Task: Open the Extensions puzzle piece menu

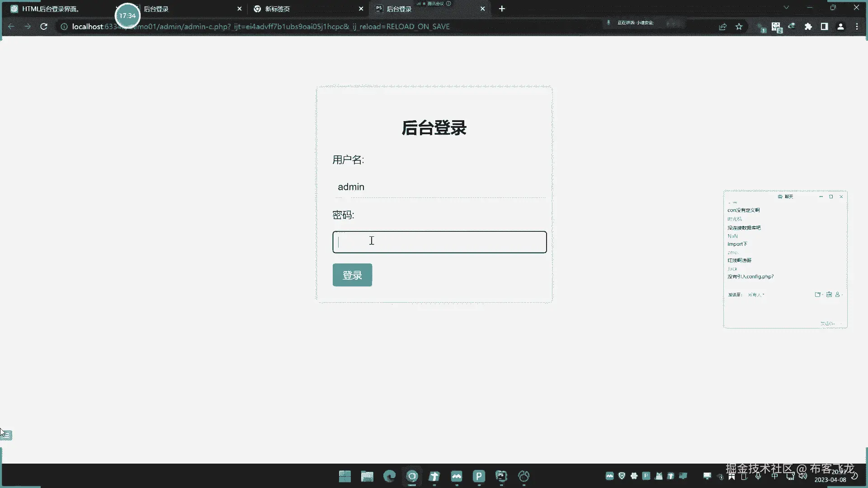Action: point(808,27)
